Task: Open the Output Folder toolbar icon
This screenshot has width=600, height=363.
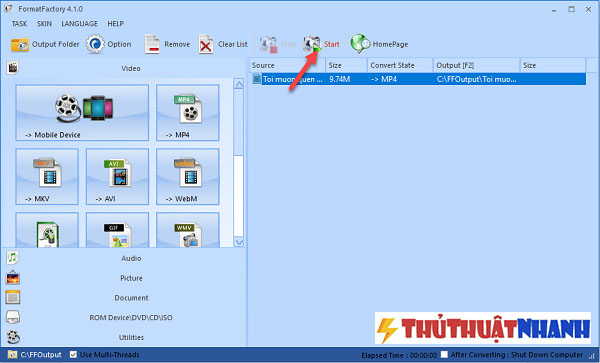Action: pos(20,44)
